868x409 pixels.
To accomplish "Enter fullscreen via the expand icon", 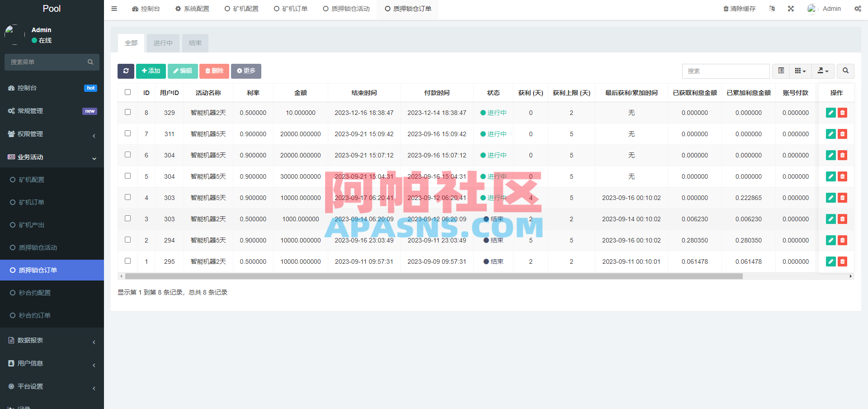I will 790,9.
